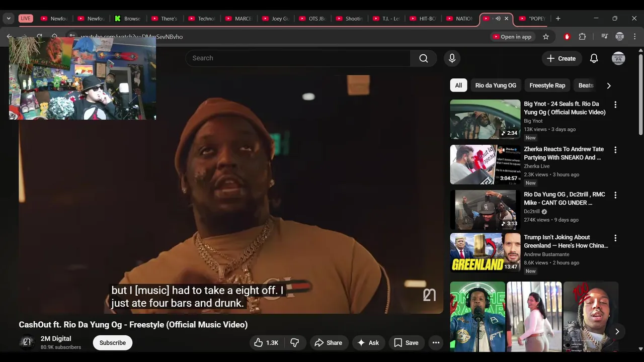Open Zherka Live channel link

tap(536, 166)
